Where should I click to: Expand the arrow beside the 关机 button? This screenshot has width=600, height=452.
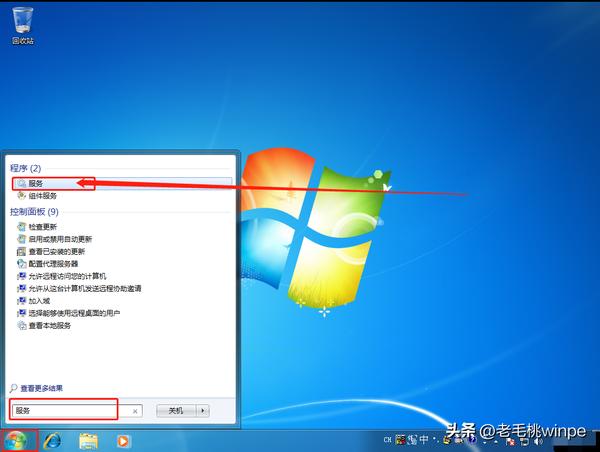[x=203, y=411]
